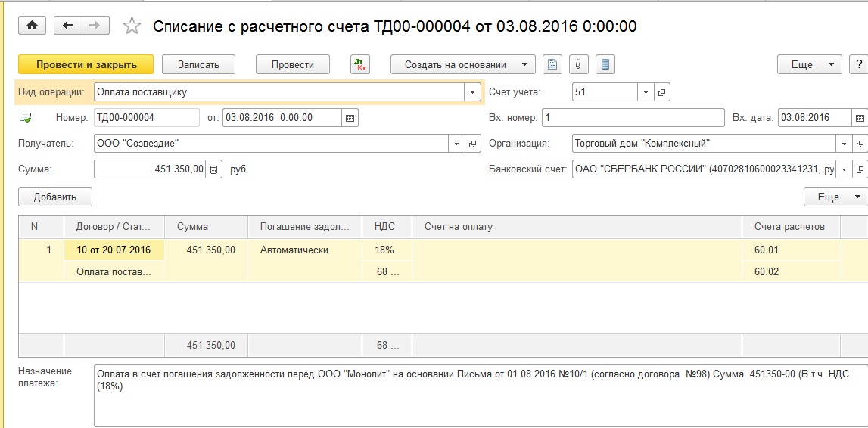The width and height of the screenshot is (868, 428).
Task: Select account cell 60.02
Action: coord(791,272)
